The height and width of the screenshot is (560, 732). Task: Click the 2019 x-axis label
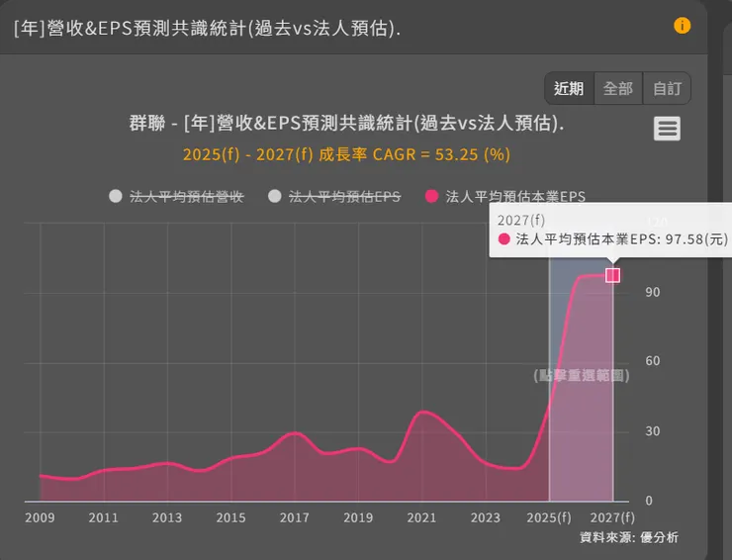(x=358, y=518)
